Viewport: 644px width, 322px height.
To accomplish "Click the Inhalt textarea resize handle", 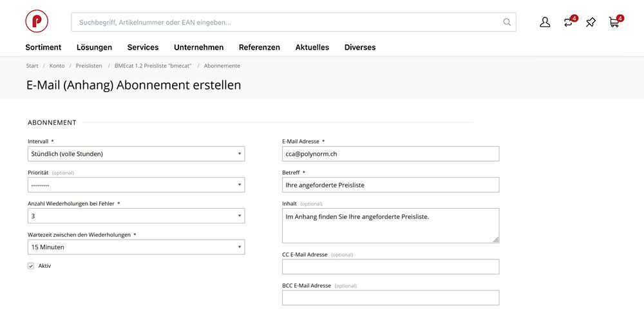I will [x=496, y=240].
